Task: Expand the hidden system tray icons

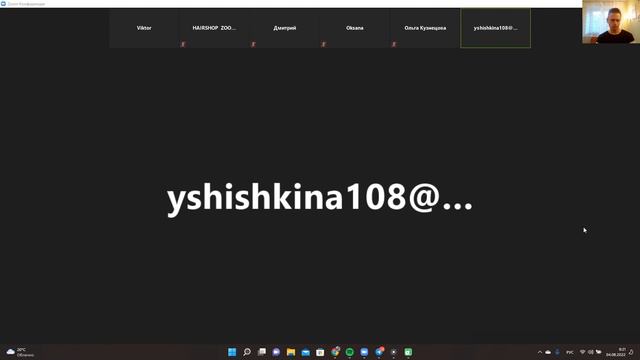Action: point(540,352)
